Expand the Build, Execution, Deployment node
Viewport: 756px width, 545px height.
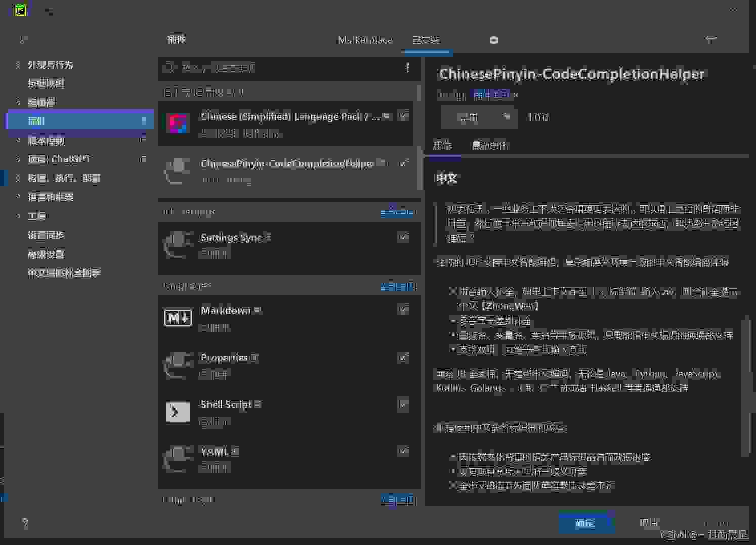click(x=18, y=178)
